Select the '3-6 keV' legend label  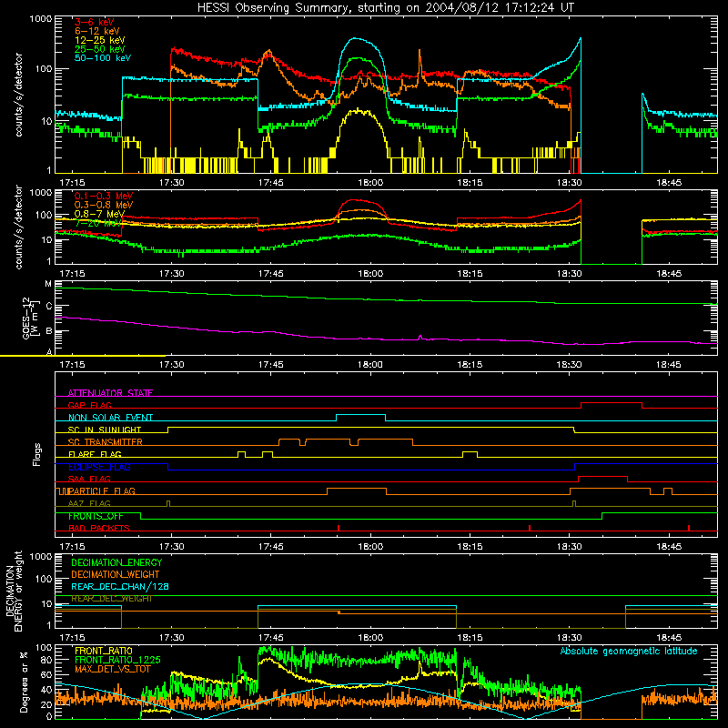tap(95, 22)
